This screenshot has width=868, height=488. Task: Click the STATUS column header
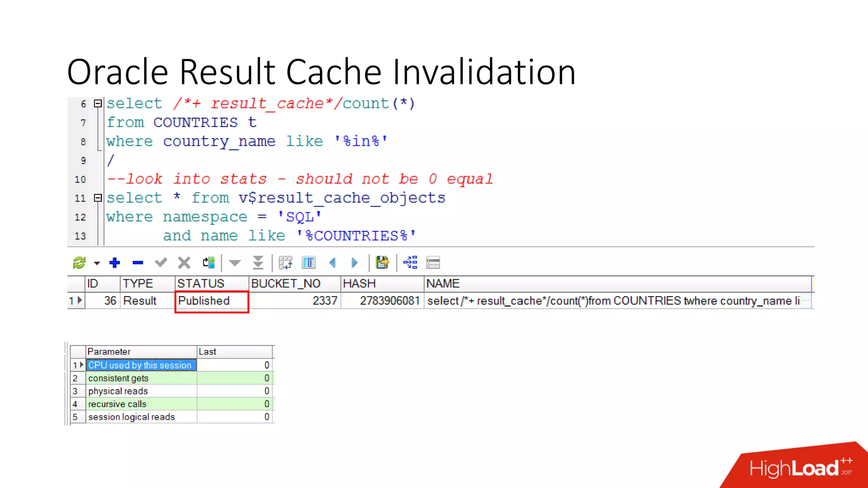point(212,283)
